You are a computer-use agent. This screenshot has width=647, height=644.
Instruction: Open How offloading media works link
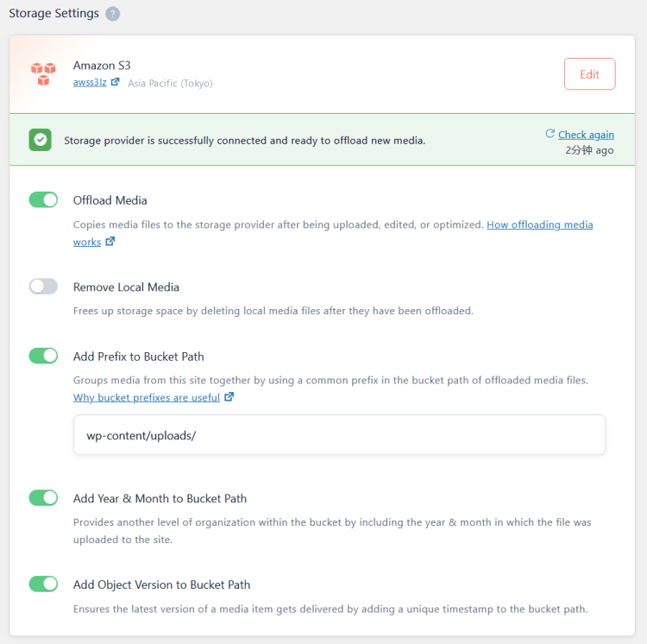539,224
